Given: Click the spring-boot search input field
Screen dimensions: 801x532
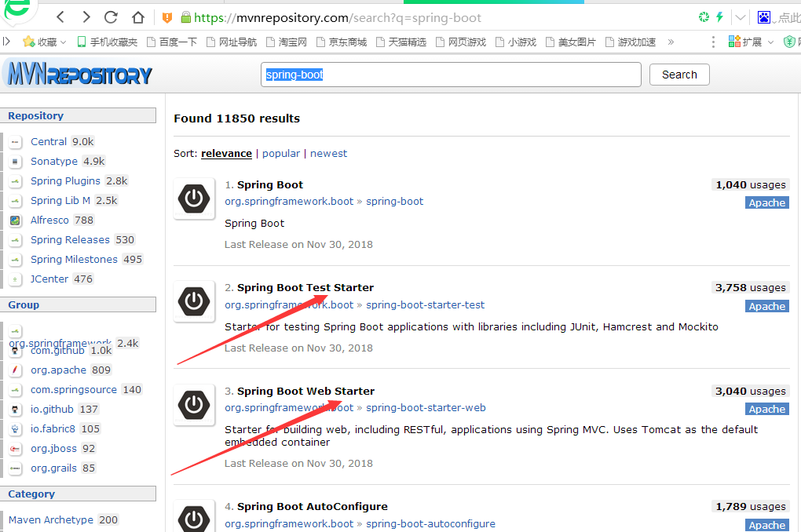Looking at the screenshot, I should pos(451,75).
